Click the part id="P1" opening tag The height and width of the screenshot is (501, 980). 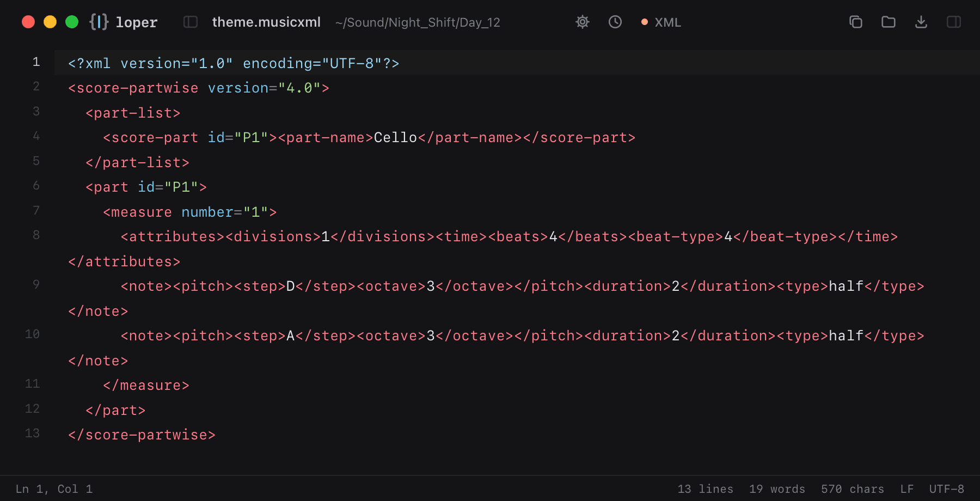click(x=146, y=187)
